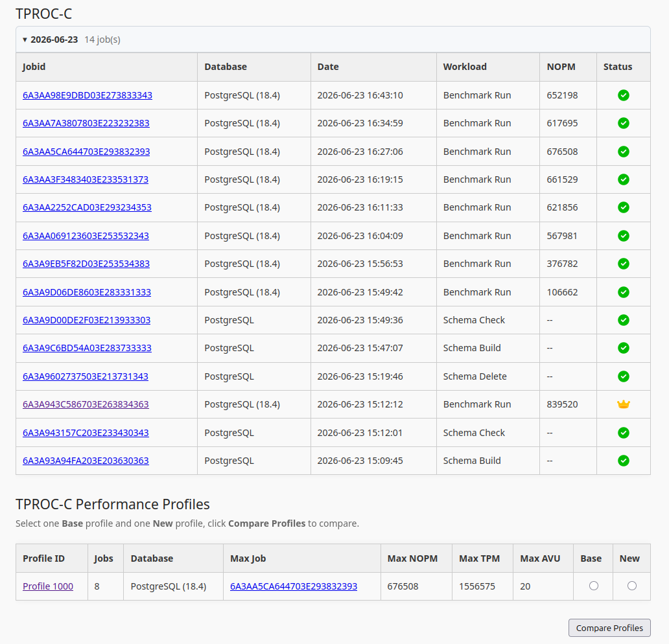Click date 2026-06-23 15:12:12
Screen dimensions: 669x644
click(x=360, y=404)
